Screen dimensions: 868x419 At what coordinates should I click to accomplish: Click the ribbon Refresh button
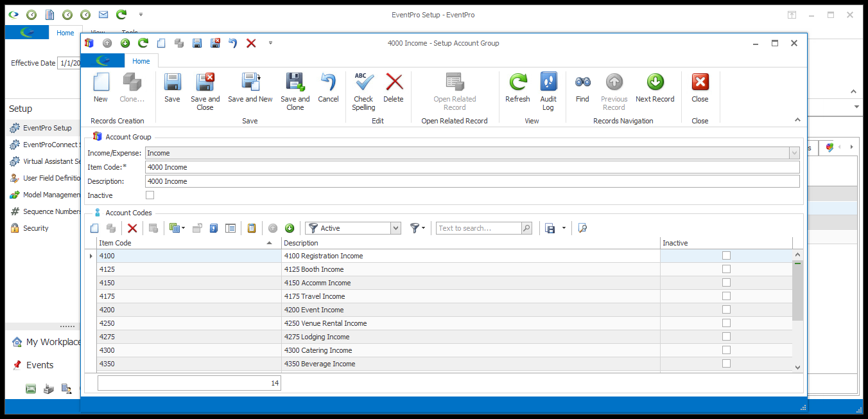pyautogui.click(x=517, y=87)
